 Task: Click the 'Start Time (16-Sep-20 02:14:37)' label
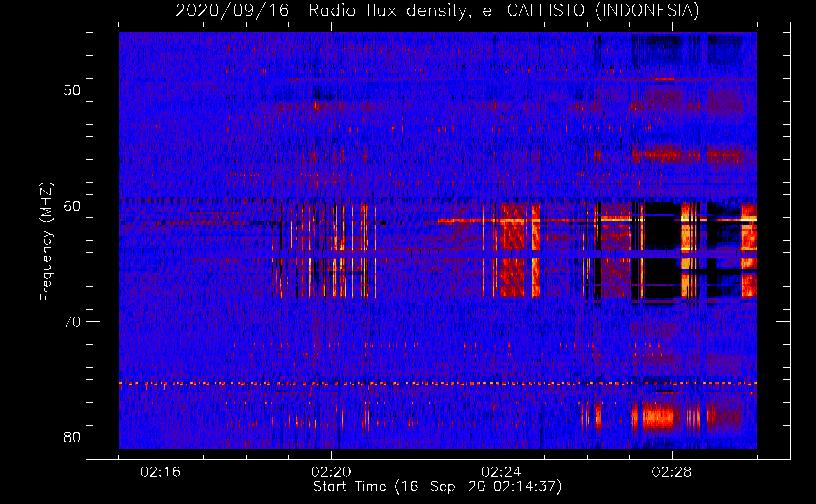(437, 487)
